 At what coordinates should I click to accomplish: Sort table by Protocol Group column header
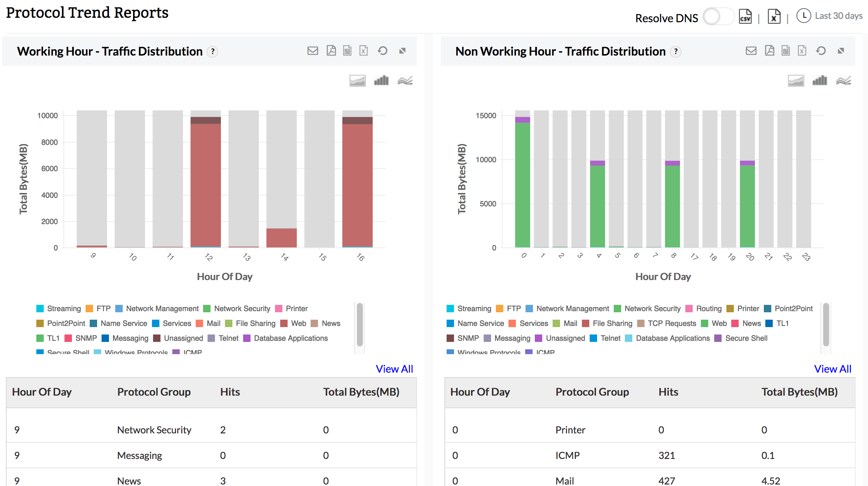[x=154, y=392]
